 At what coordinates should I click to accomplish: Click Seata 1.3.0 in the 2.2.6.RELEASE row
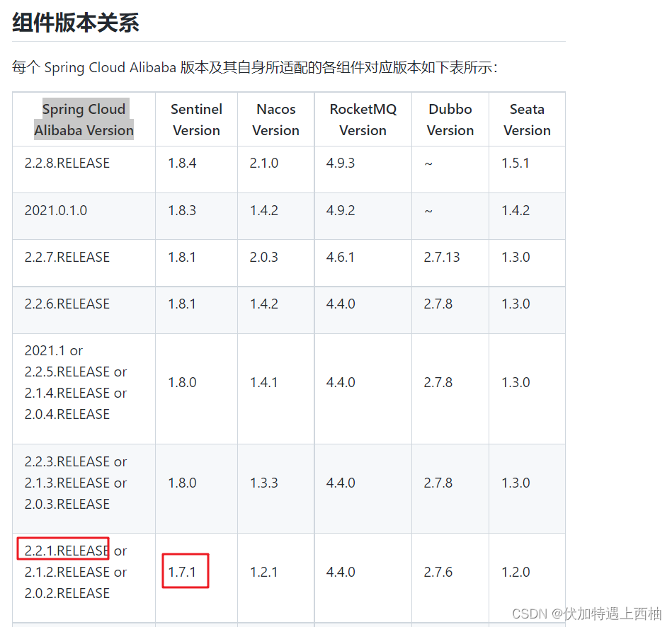click(516, 304)
